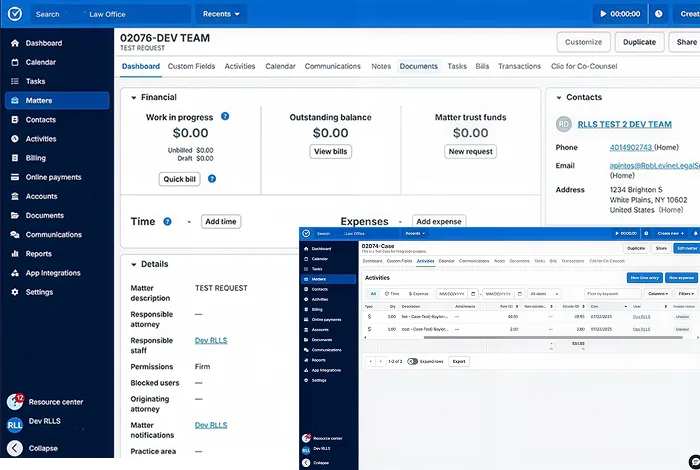Open second date field calendar icon in inset
The height and width of the screenshot is (470, 700).
pos(519,294)
